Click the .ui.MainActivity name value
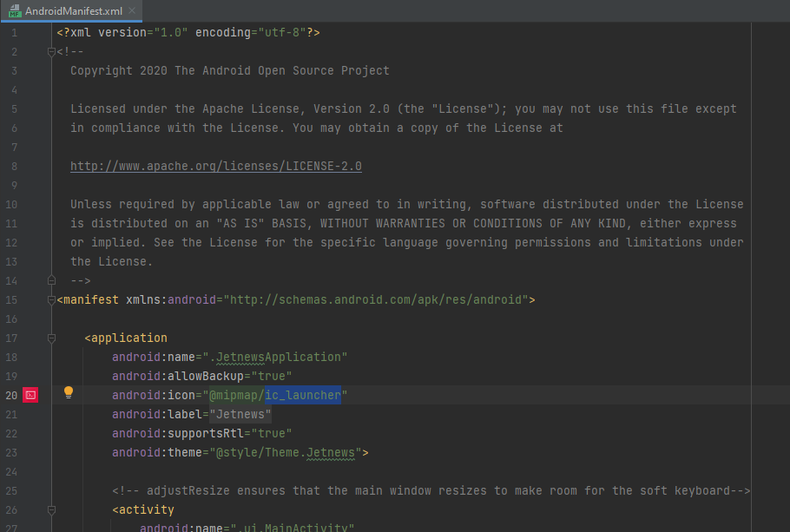The width and height of the screenshot is (790, 532). click(x=293, y=528)
